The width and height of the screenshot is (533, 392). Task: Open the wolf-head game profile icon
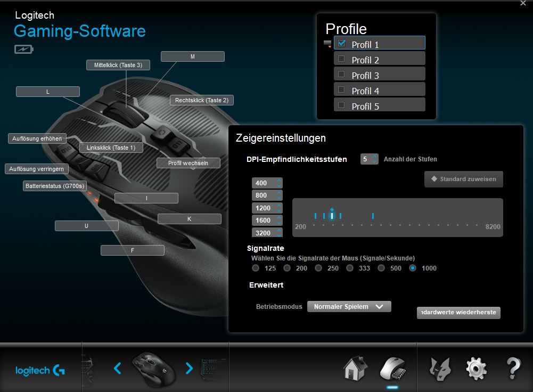pos(440,369)
